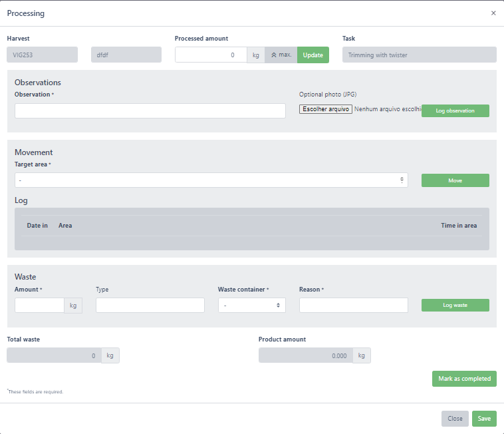504x434 pixels.
Task: Click the Processed amount input field
Action: (x=211, y=55)
